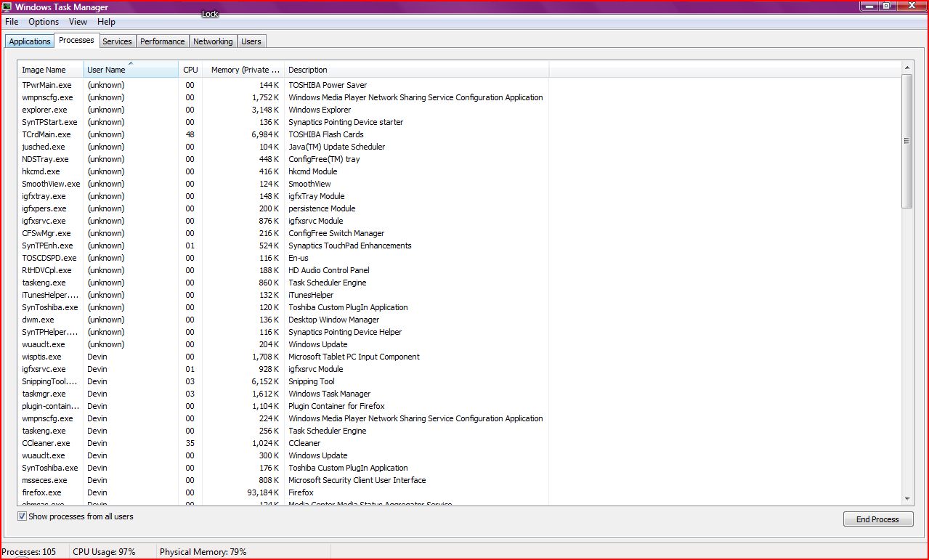Untick Show processes from all users
929x560 pixels.
(x=22, y=516)
